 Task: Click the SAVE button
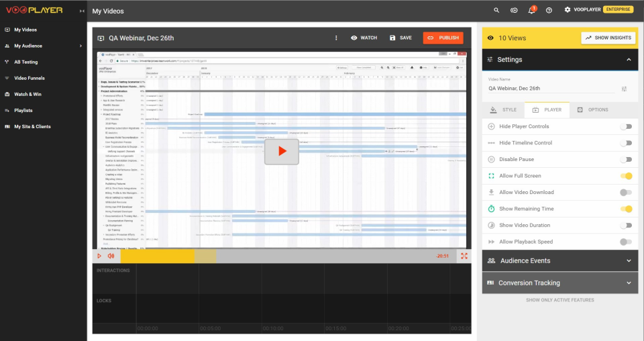400,38
